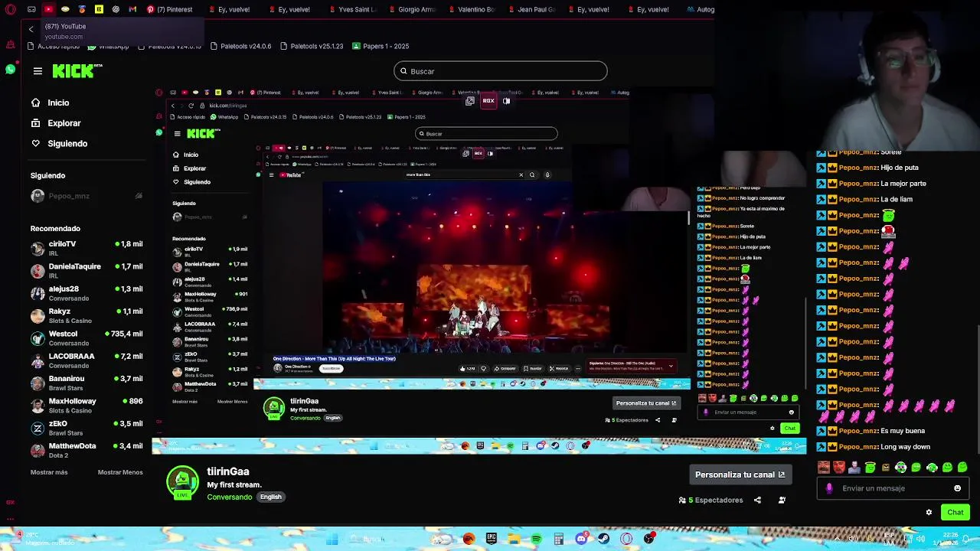Click the purple microphone chat icon
980x551 pixels.
point(829,488)
